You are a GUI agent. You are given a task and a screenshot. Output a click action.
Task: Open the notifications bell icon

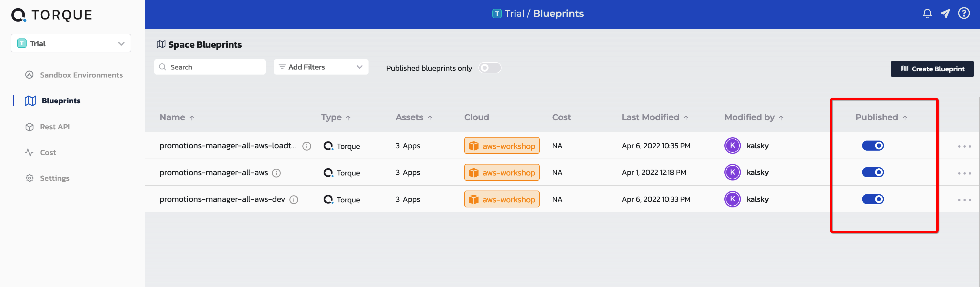tap(927, 14)
